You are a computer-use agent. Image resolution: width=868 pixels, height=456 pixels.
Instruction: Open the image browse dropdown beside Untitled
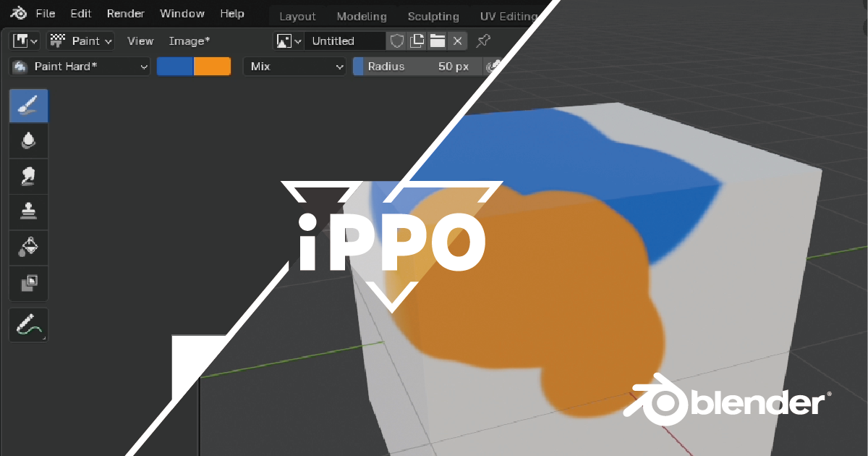click(x=288, y=41)
